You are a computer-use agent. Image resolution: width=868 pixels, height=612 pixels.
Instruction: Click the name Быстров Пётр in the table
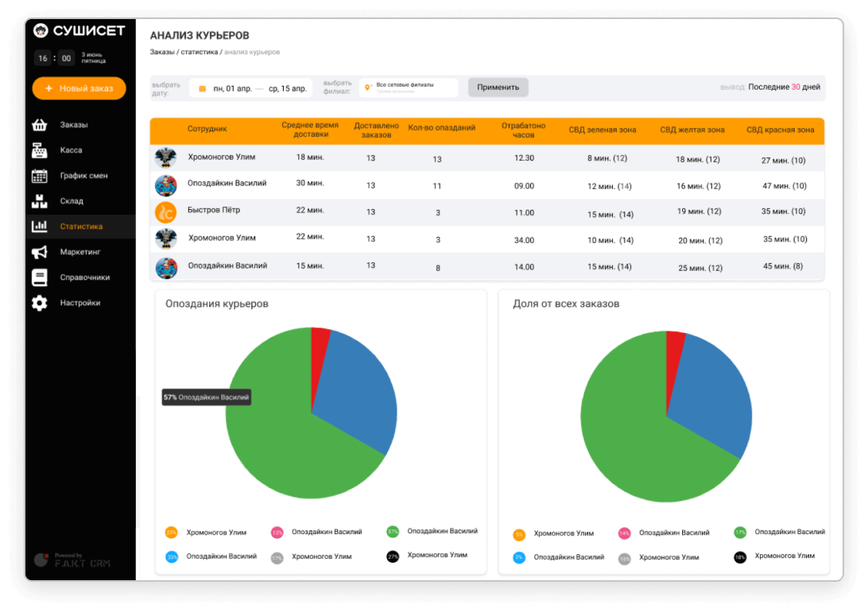pyautogui.click(x=214, y=211)
